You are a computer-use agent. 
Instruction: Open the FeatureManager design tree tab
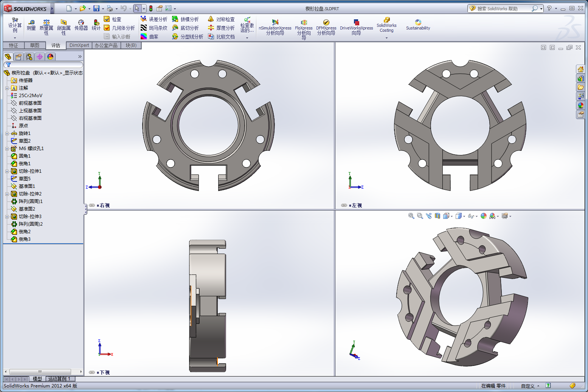[x=8, y=57]
